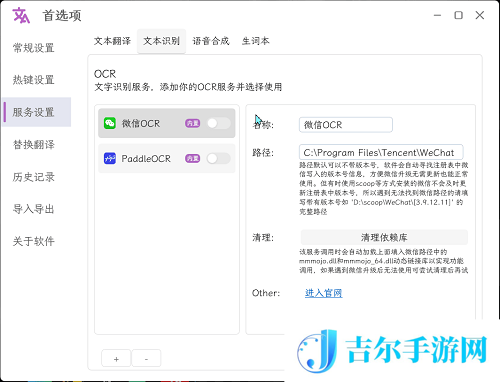The height and width of the screenshot is (382, 500).
Task: Click the WeChat OCR green icon
Action: tap(110, 123)
